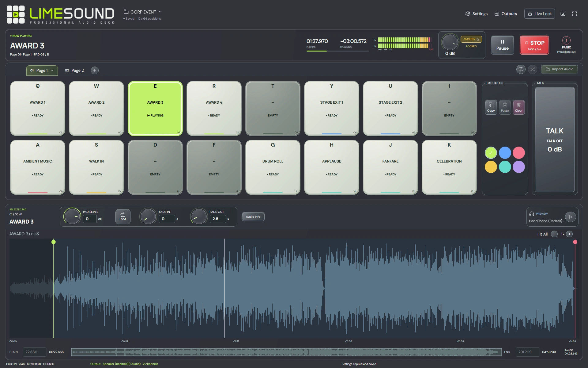Trigger the APPLAUSE pad
588x368 pixels.
[332, 167]
